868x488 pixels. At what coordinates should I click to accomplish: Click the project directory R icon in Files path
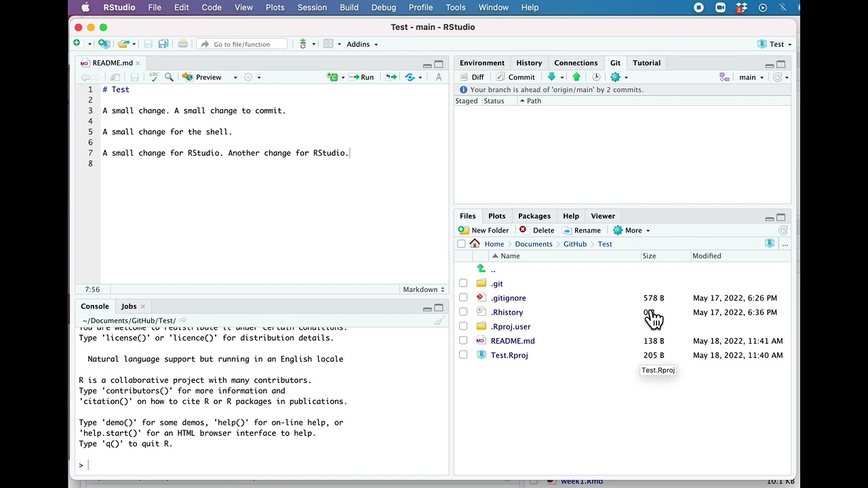pyautogui.click(x=770, y=244)
